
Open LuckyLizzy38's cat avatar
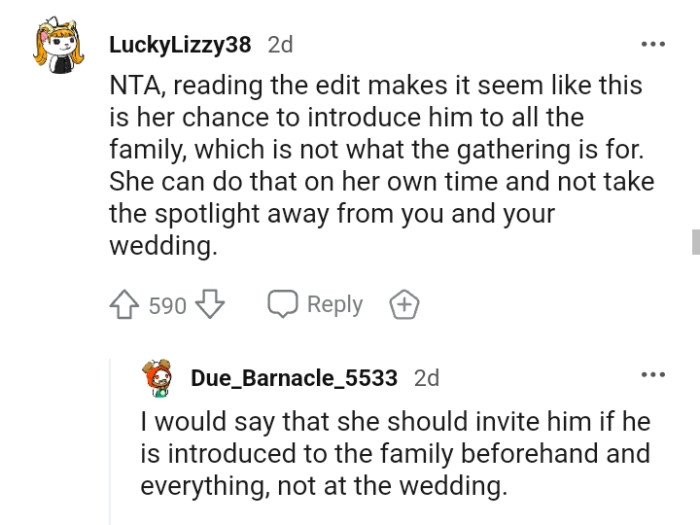coord(54,49)
